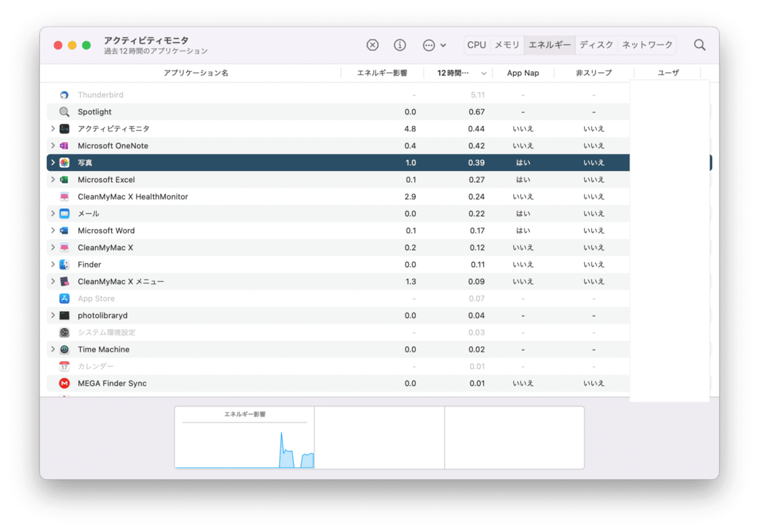This screenshot has height=532, width=759.
Task: Open the ネットワーク tab
Action: coord(647,45)
